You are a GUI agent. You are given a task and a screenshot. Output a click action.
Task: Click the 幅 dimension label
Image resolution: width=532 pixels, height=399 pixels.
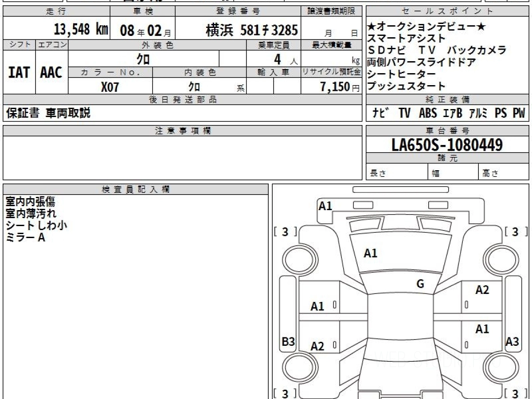[436, 174]
